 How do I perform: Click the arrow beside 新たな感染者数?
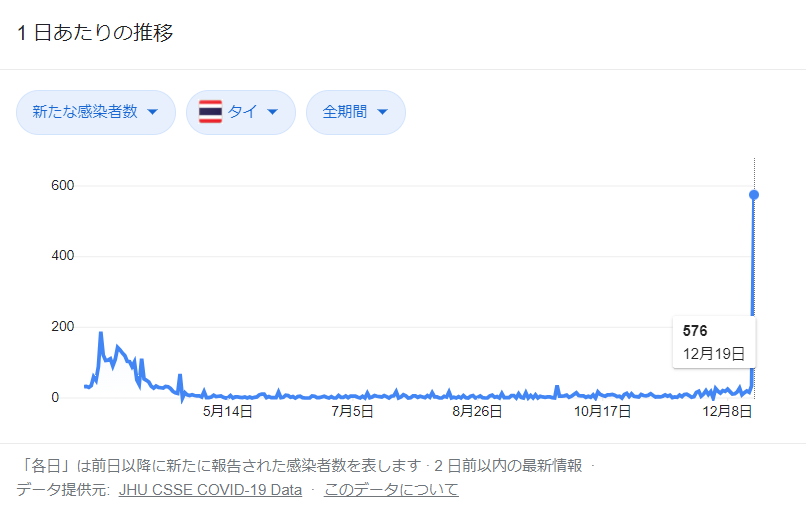pyautogui.click(x=153, y=112)
